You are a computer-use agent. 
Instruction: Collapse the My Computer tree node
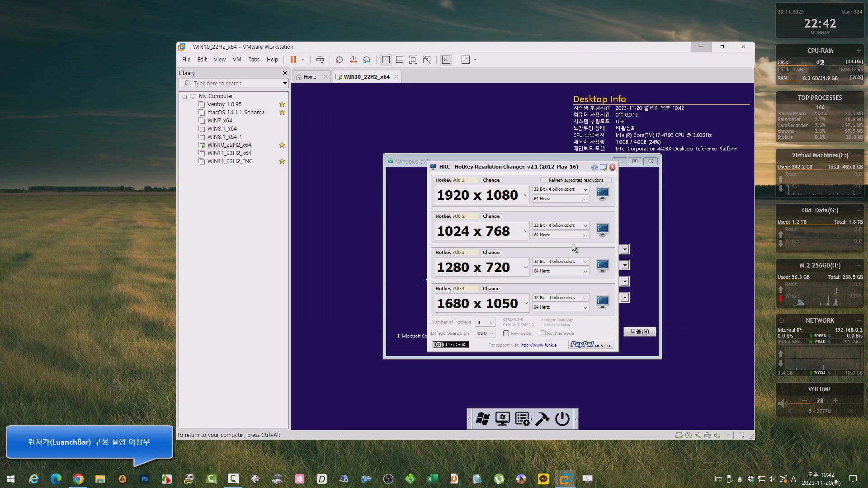click(x=184, y=97)
